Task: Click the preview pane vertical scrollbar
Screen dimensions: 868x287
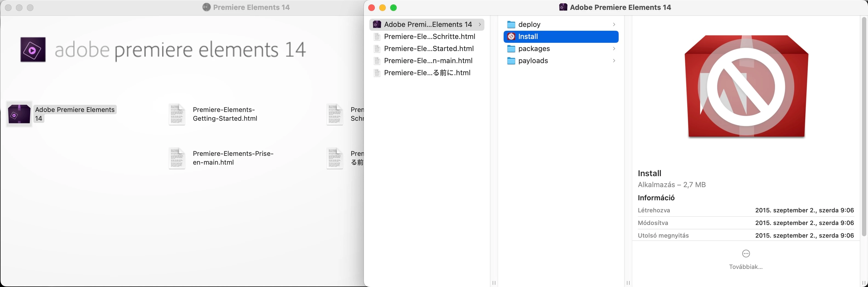Action: (864, 126)
